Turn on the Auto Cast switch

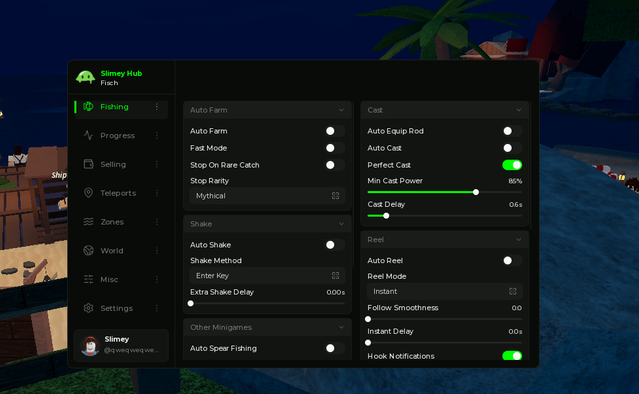pos(512,148)
